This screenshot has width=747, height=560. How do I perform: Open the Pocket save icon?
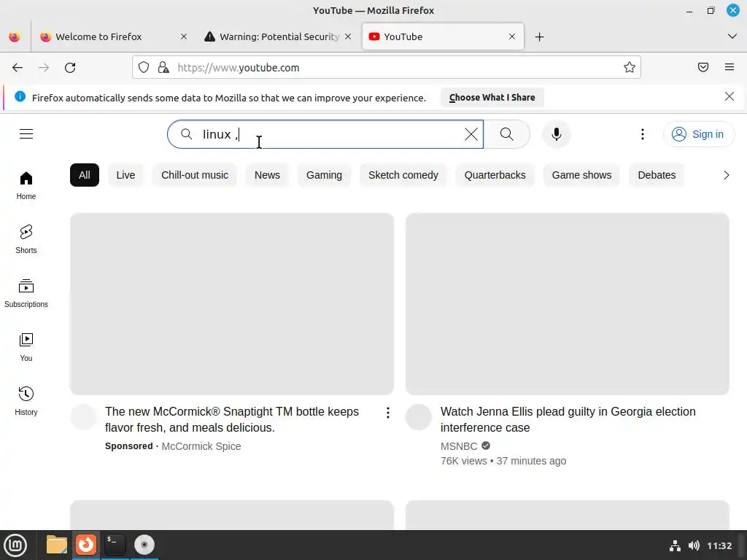tap(703, 67)
